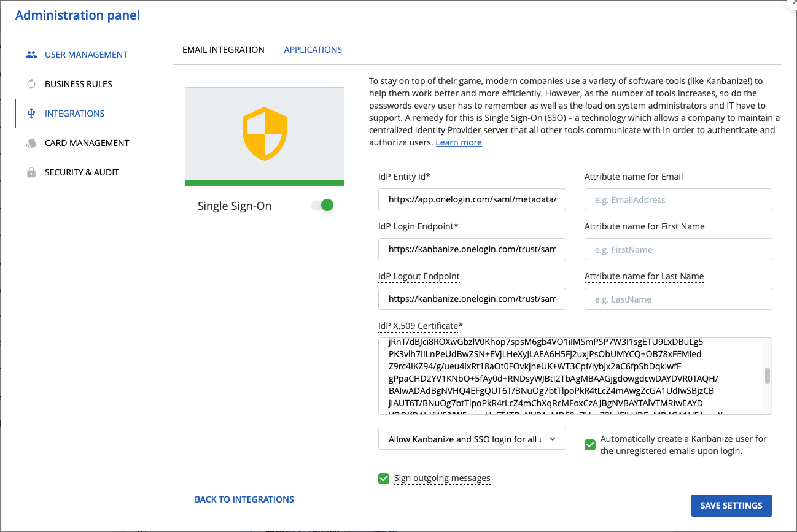
Task: Click the IdP Entity Id input field
Action: tap(472, 199)
